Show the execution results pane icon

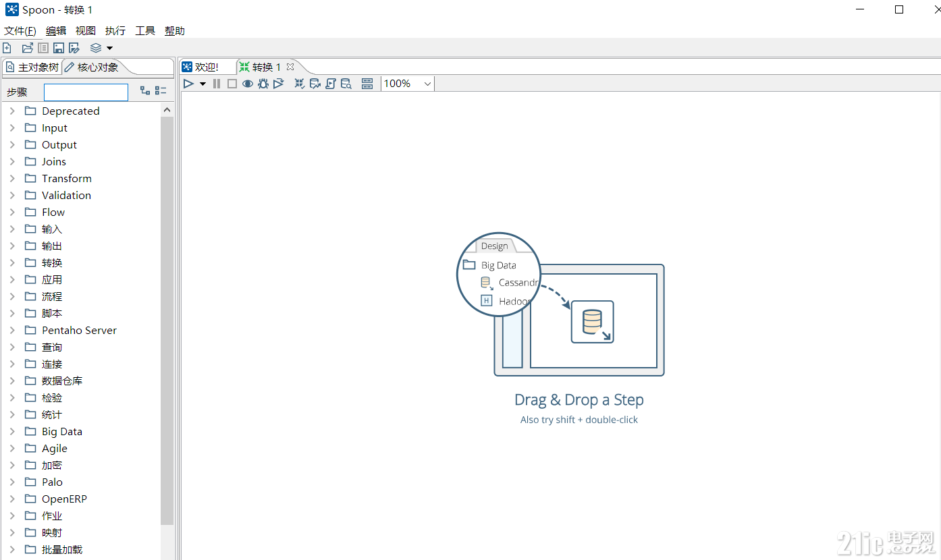[x=367, y=84]
